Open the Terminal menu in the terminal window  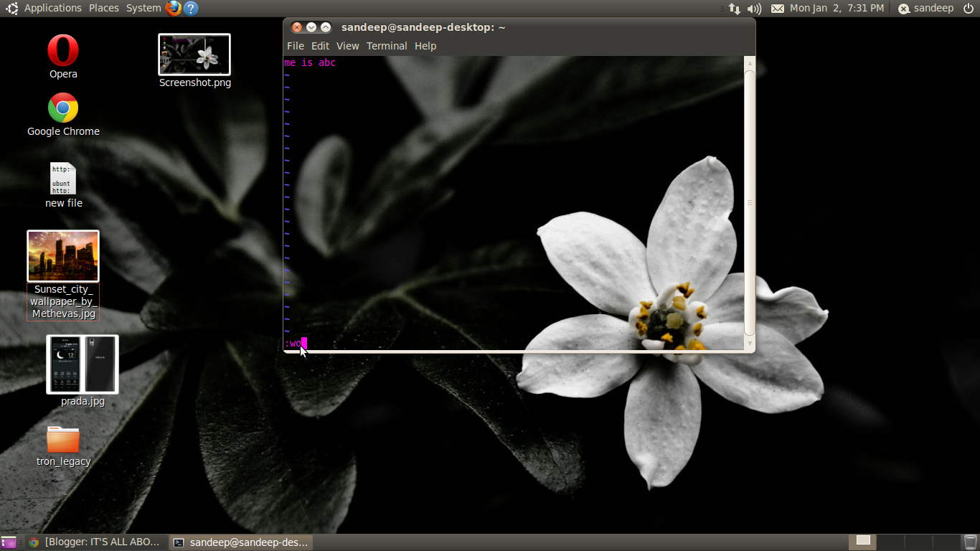point(387,45)
